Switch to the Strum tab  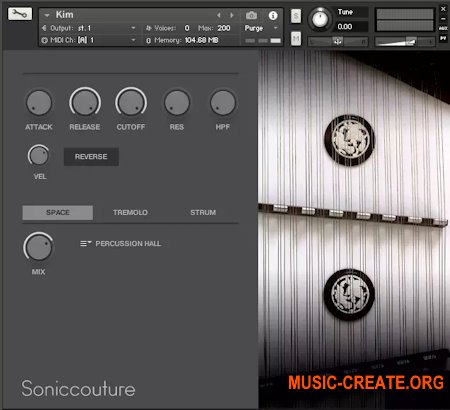click(x=203, y=212)
